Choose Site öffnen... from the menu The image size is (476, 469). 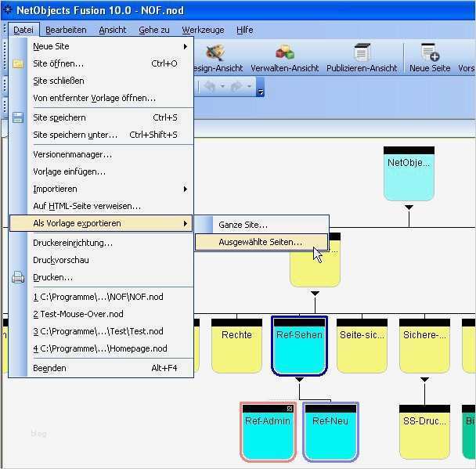click(101, 63)
